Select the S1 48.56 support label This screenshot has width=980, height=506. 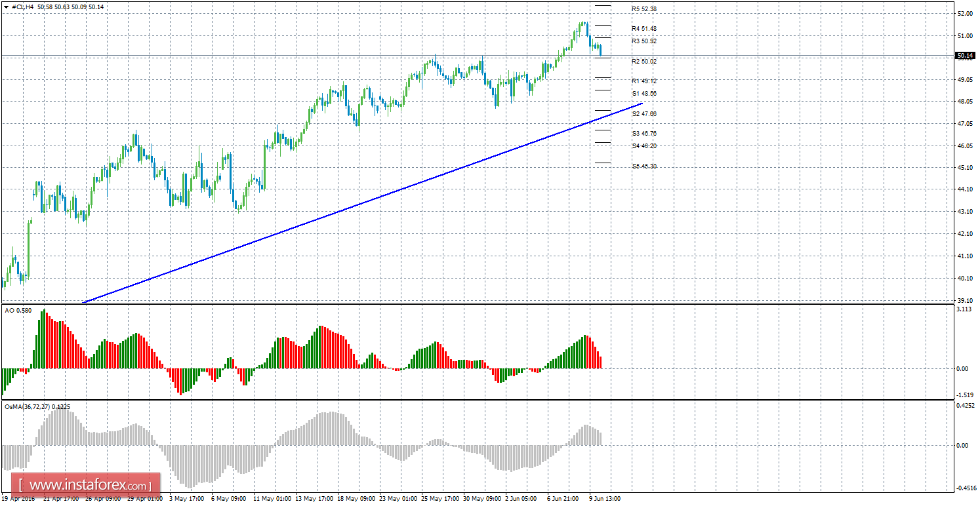coord(644,94)
